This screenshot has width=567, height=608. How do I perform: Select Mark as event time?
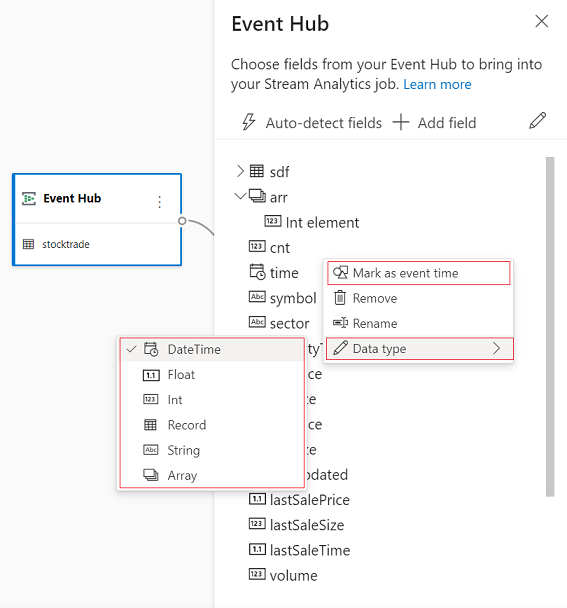point(418,273)
